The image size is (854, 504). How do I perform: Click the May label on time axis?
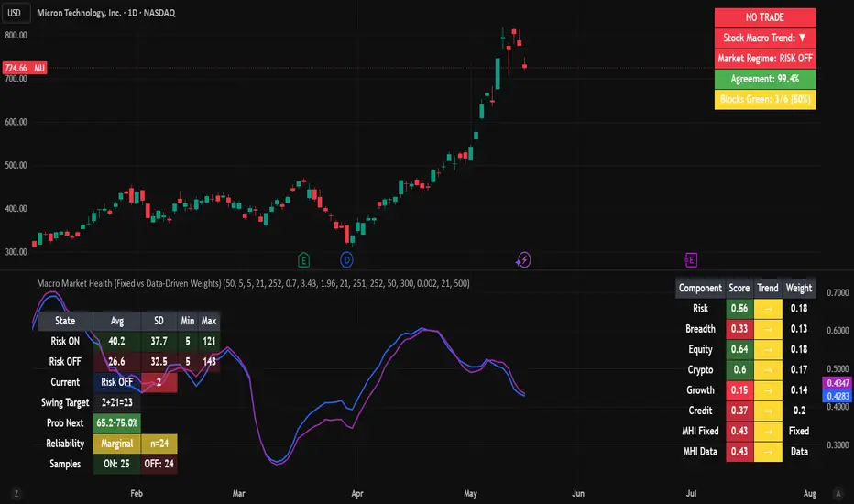(x=471, y=494)
